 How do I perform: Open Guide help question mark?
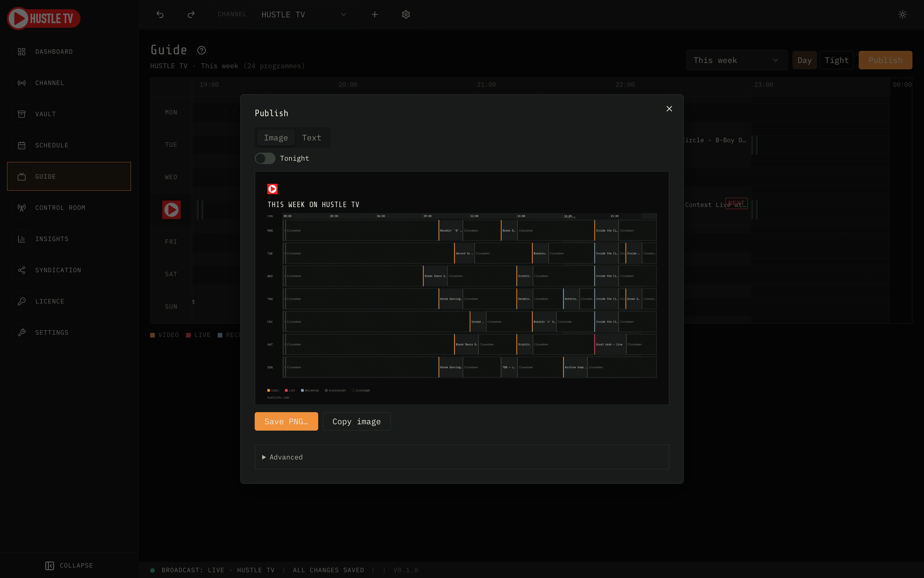click(202, 50)
